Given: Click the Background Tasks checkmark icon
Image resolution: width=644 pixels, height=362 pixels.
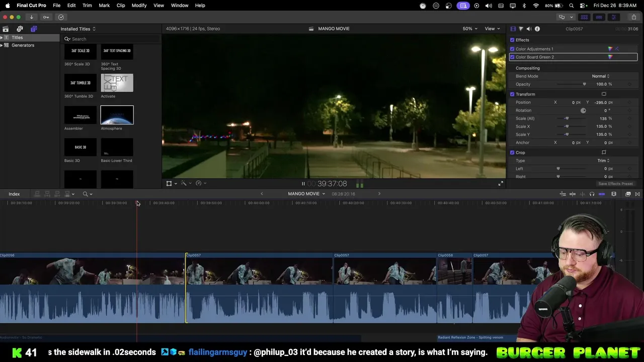Looking at the screenshot, I should pyautogui.click(x=61, y=17).
